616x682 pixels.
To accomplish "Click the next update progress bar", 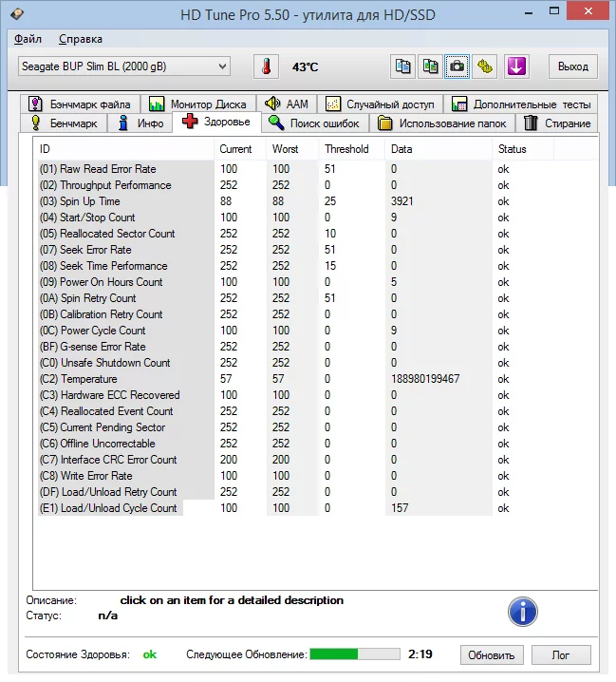I will click(355, 654).
